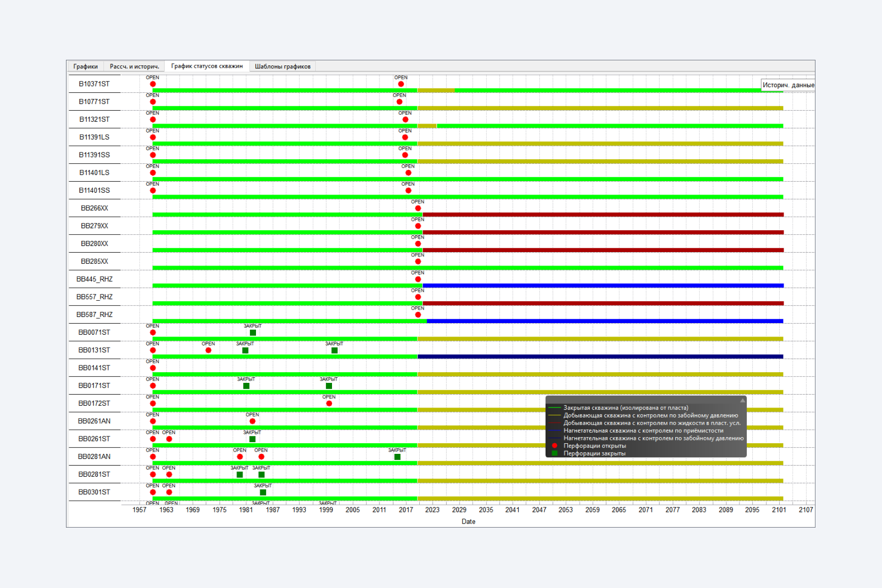
Task: Select well label BB0172ST
Action: point(94,404)
